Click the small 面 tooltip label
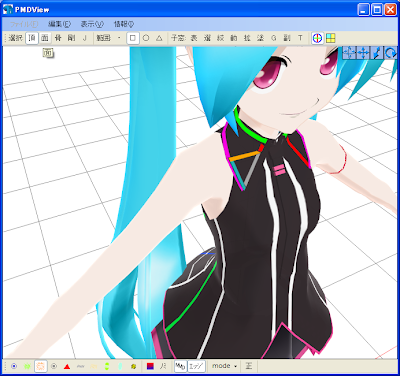 [48, 53]
